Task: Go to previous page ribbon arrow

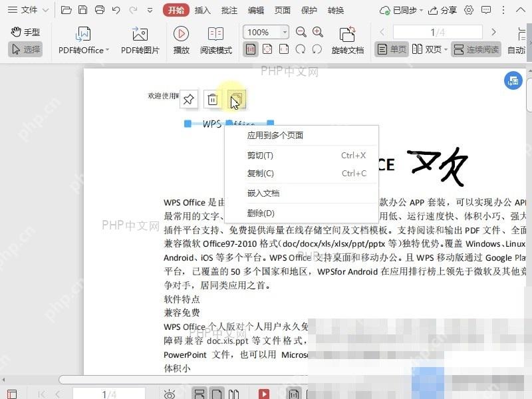Action: click(382, 32)
